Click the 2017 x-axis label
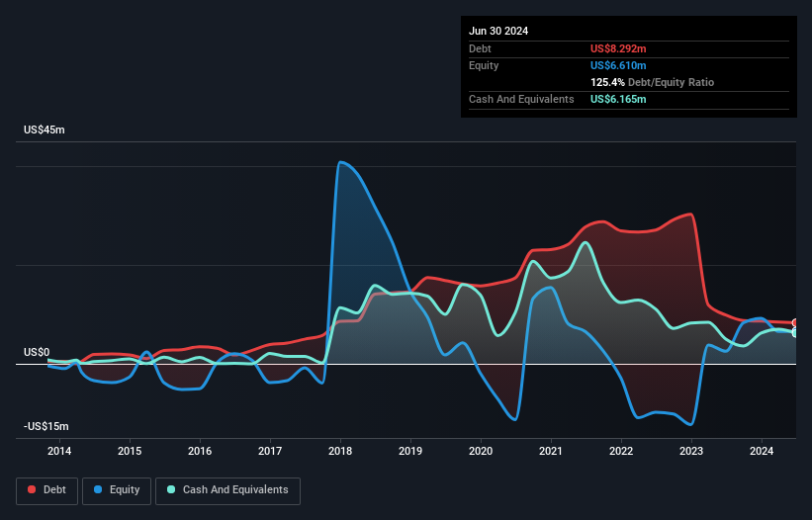Screen dimensions: 812x520 click(x=270, y=451)
